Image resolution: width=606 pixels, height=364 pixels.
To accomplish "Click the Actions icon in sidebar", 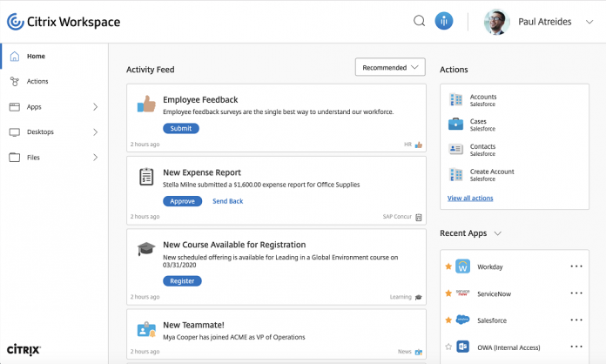I will click(x=15, y=81).
